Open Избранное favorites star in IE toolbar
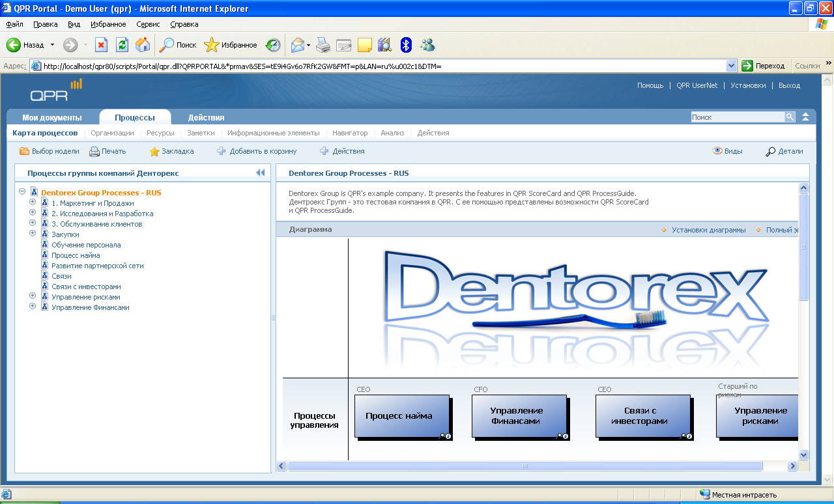The height and width of the screenshot is (504, 834). coord(231,45)
